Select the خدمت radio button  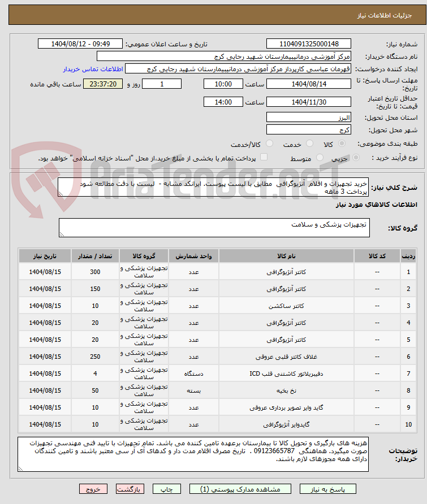(x=309, y=144)
